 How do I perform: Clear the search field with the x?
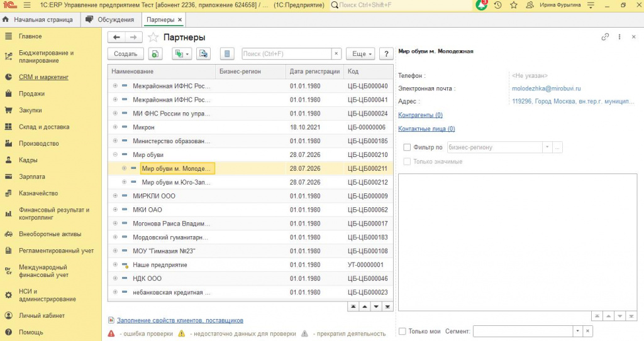click(336, 54)
